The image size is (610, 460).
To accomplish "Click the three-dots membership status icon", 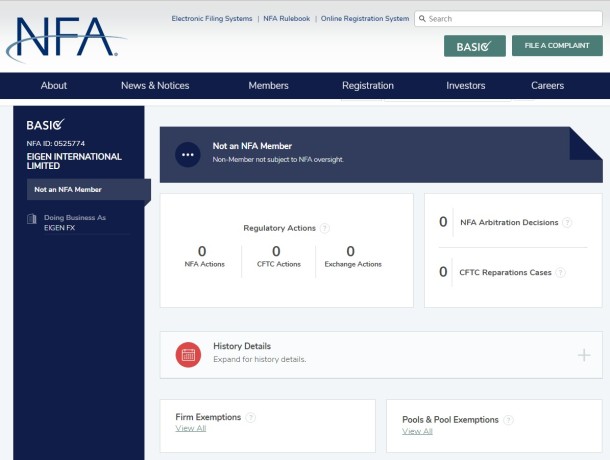I will click(x=188, y=154).
